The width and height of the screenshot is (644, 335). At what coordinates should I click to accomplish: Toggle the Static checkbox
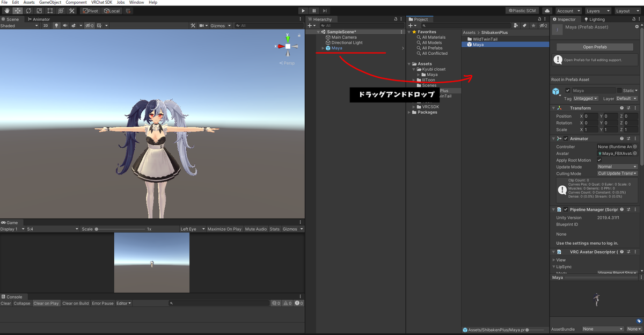pyautogui.click(x=619, y=91)
